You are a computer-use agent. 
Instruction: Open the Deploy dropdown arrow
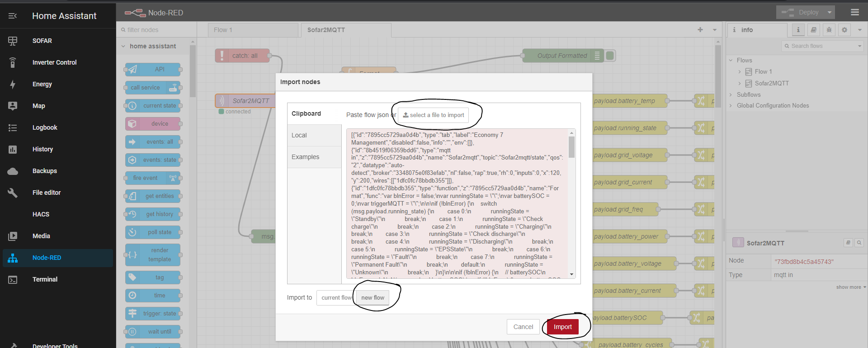point(830,12)
